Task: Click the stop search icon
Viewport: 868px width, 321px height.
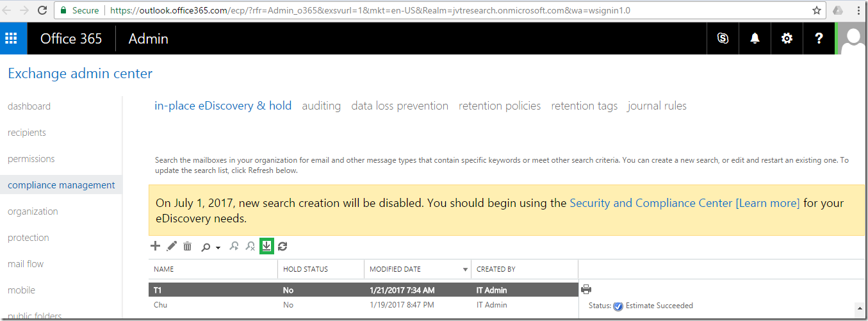Action: (250, 246)
